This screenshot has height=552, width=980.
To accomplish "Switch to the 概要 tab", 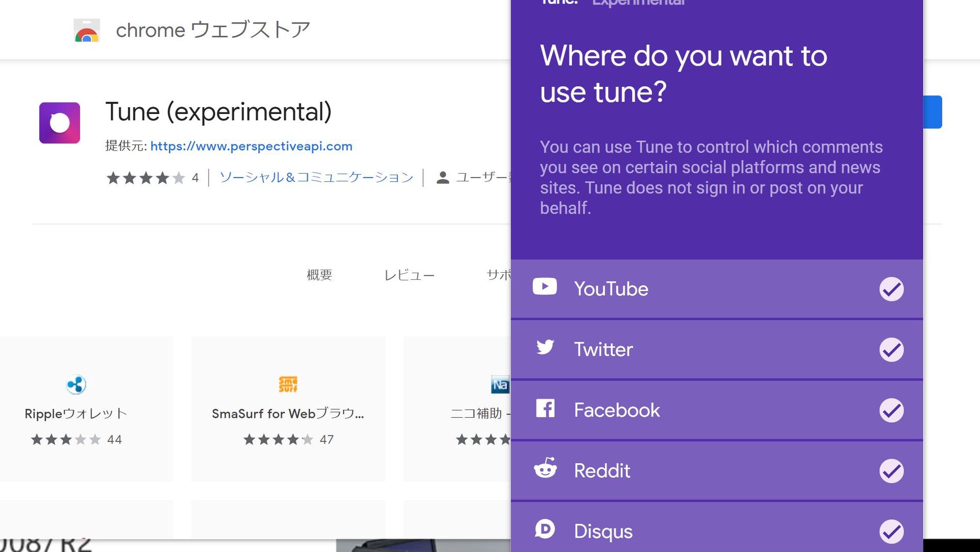I will 319,275.
